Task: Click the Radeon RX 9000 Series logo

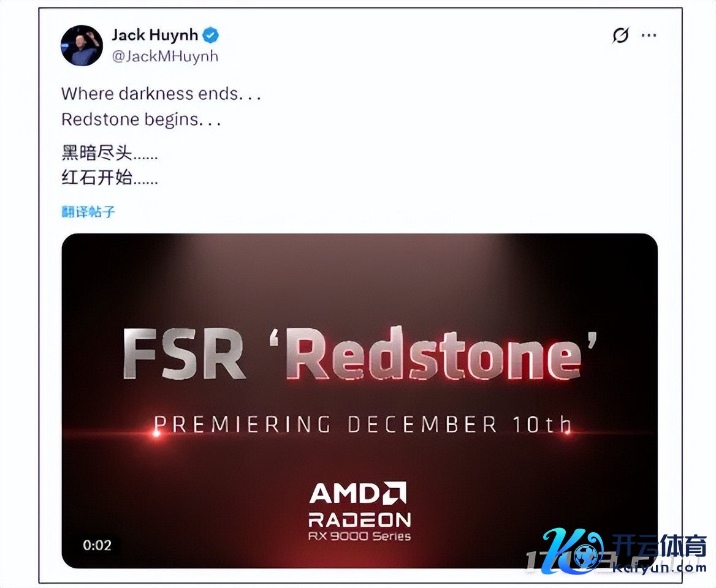Action: click(x=359, y=526)
